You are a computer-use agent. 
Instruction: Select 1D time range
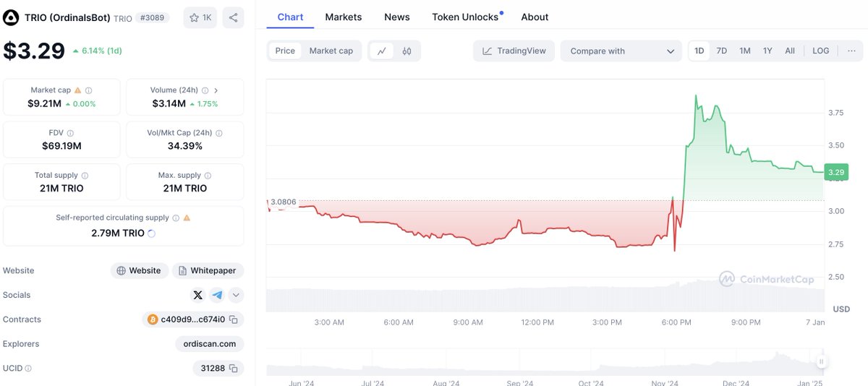point(699,51)
